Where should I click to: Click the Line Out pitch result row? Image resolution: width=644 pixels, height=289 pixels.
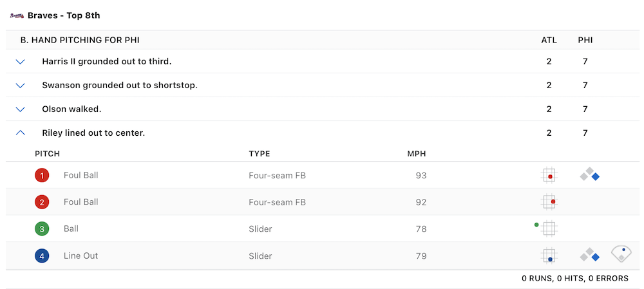(x=80, y=256)
